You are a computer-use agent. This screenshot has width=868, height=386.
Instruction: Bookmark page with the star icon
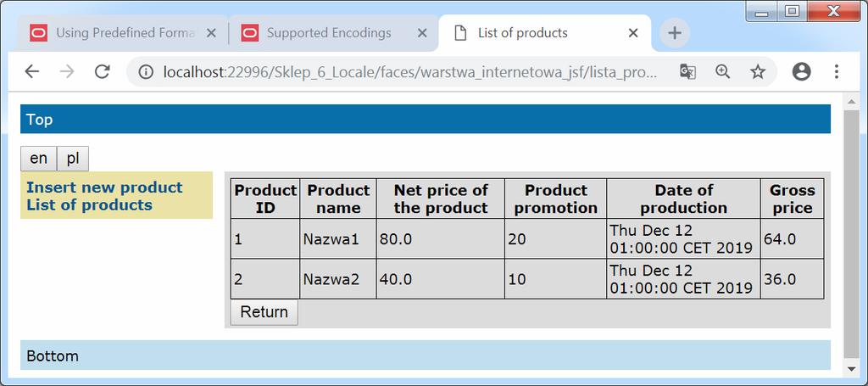tap(758, 72)
